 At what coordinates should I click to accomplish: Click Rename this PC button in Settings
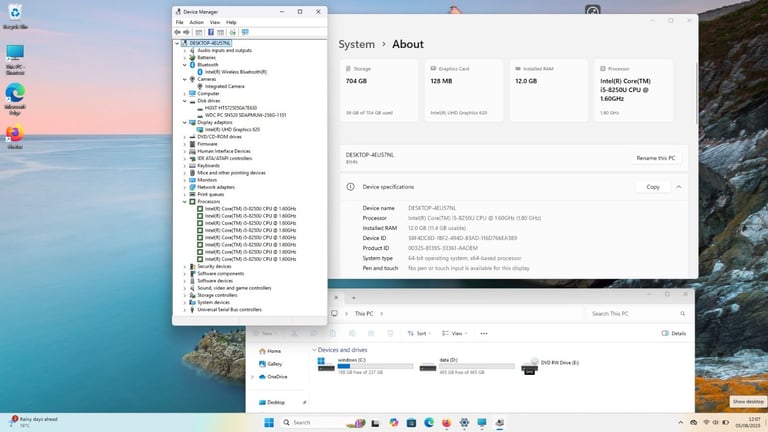[x=655, y=158]
